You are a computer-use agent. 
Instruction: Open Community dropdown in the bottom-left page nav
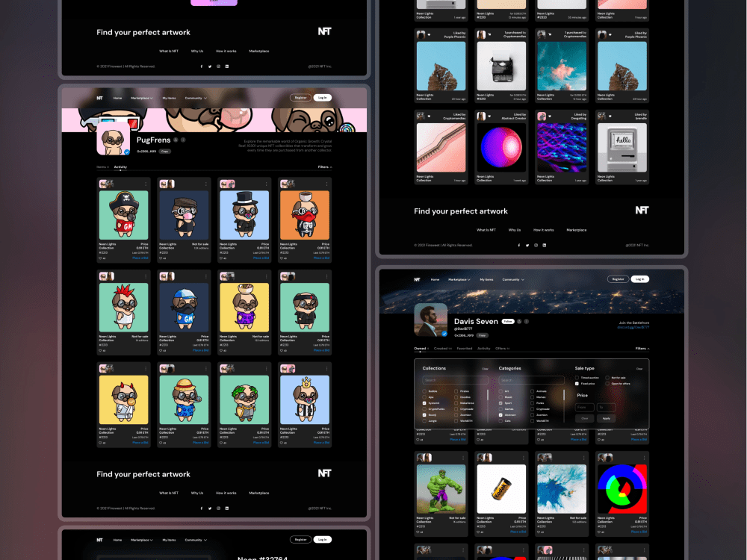click(x=196, y=540)
